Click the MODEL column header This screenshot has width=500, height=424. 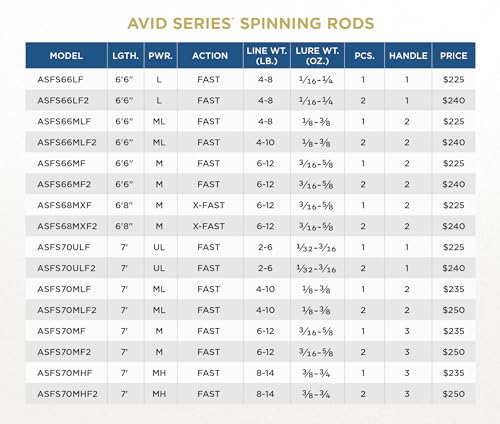[x=66, y=56]
